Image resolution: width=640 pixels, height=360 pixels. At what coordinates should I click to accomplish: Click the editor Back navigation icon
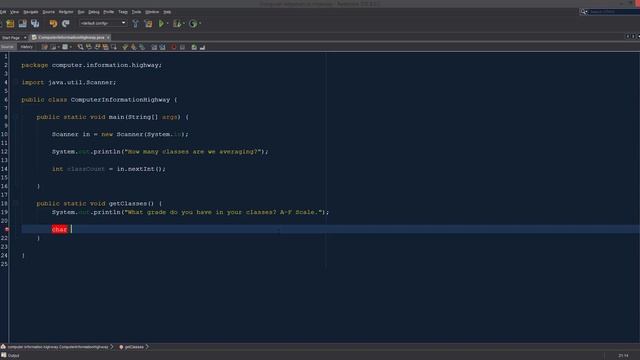pyautogui.click(x=53, y=47)
